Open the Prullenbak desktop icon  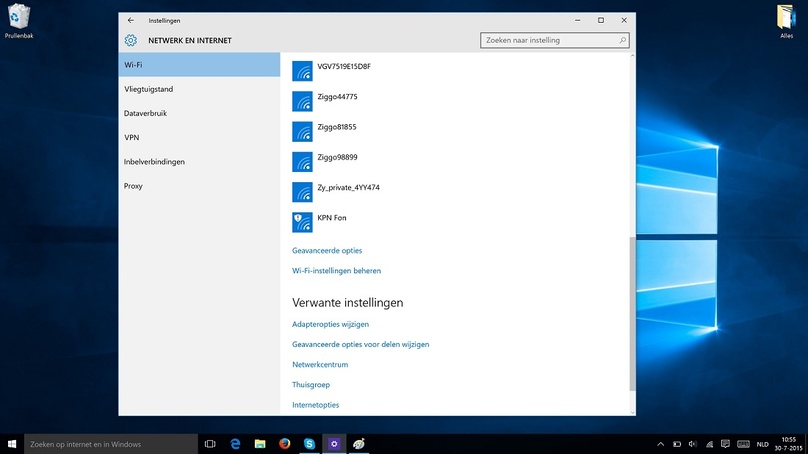pos(19,22)
